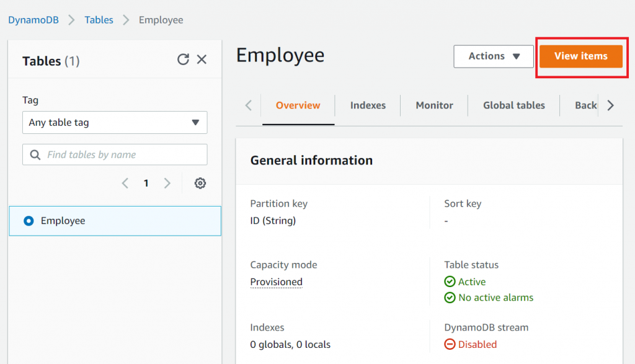635x364 pixels.
Task: Open table list preferences gear
Action: [x=200, y=184]
